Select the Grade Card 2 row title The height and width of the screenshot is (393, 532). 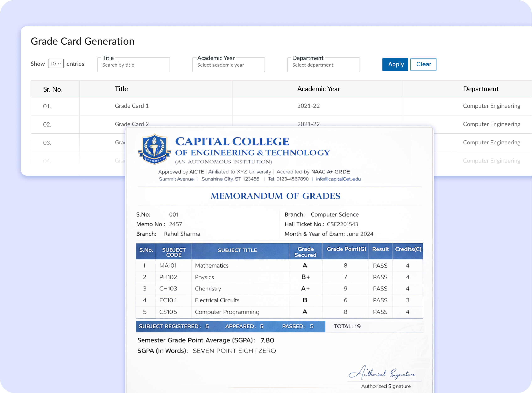pos(132,124)
